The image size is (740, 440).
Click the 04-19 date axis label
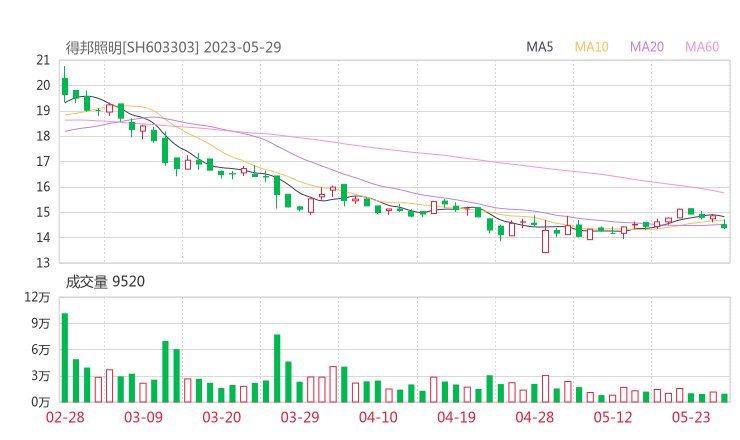(456, 417)
